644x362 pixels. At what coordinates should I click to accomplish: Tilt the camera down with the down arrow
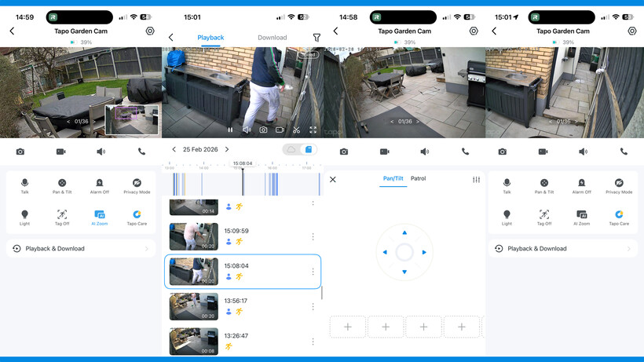404,272
